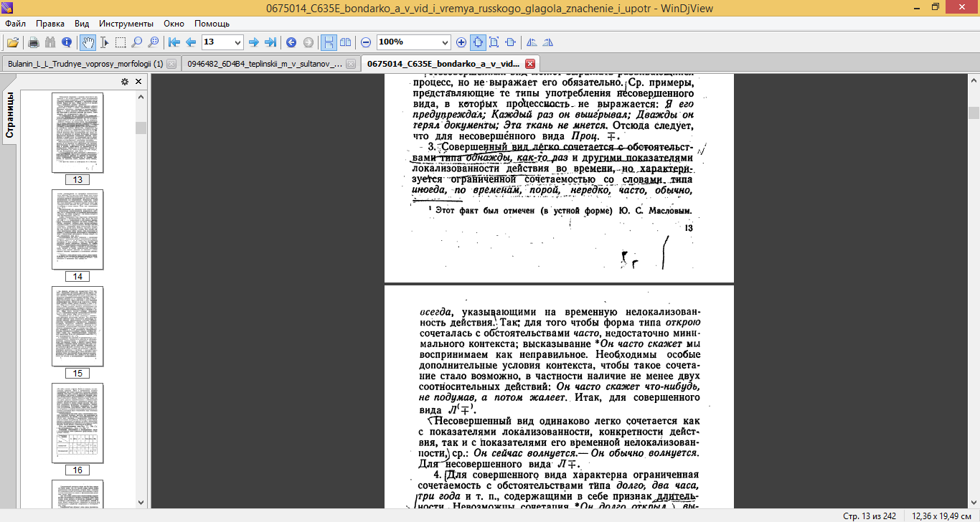980x522 pixels.
Task: Toggle fit page zoom mode
Action: click(x=494, y=42)
